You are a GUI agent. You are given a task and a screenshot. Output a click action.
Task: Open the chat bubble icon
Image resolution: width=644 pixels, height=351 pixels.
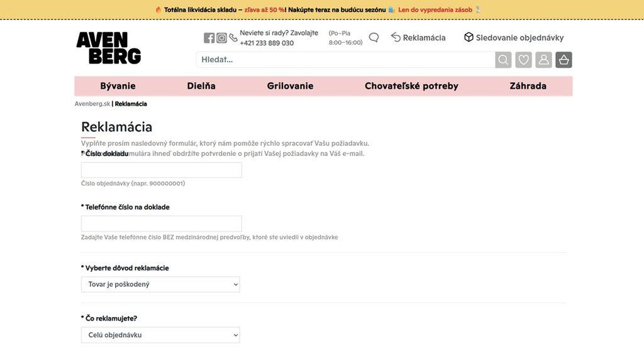374,38
